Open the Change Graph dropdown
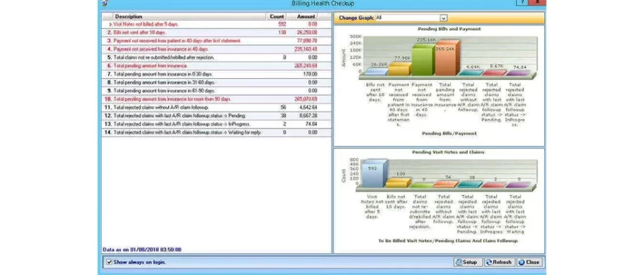The height and width of the screenshot is (275, 644). tap(443, 18)
